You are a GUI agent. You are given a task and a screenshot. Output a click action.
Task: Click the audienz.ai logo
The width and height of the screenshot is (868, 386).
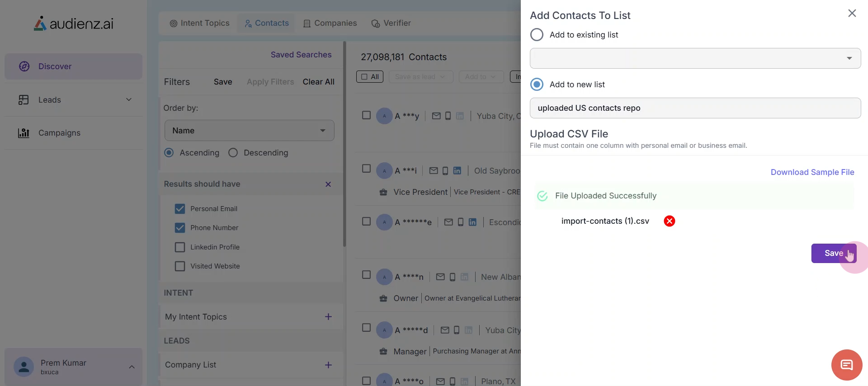[x=74, y=24]
